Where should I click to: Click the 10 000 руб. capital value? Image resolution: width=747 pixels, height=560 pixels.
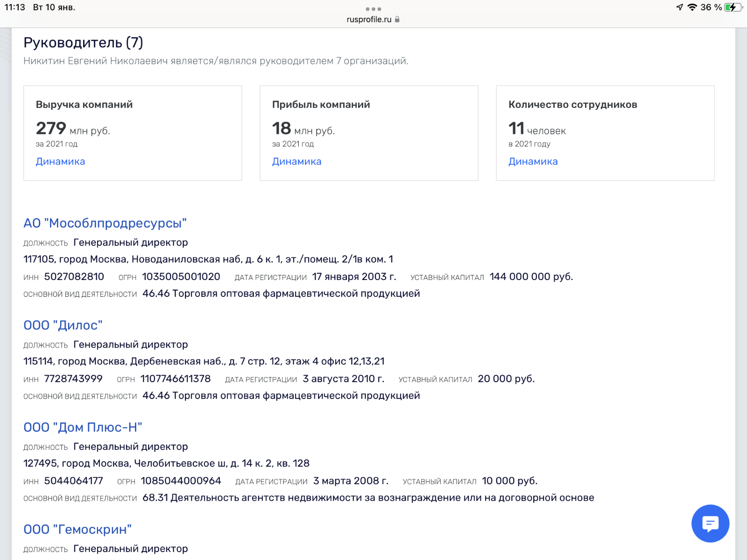[x=510, y=481]
